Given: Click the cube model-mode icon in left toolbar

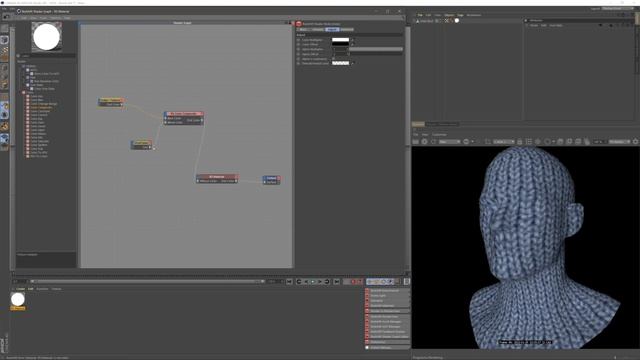Looking at the screenshot, I should pos(4,40).
